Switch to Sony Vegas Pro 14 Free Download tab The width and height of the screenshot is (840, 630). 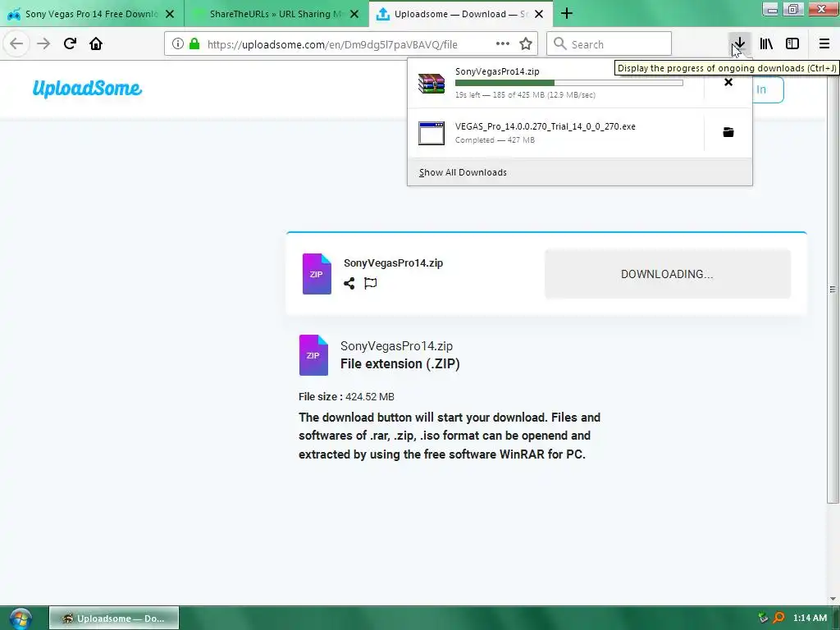pyautogui.click(x=92, y=14)
